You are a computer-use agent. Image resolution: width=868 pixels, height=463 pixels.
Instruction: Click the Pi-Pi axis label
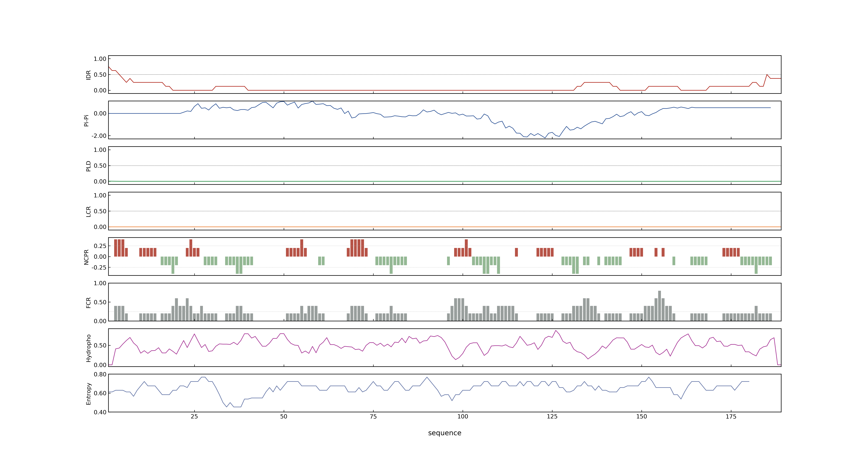tap(86, 120)
